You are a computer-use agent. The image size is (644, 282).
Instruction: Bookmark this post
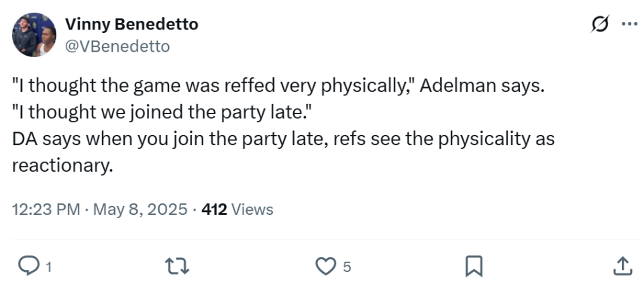[474, 266]
